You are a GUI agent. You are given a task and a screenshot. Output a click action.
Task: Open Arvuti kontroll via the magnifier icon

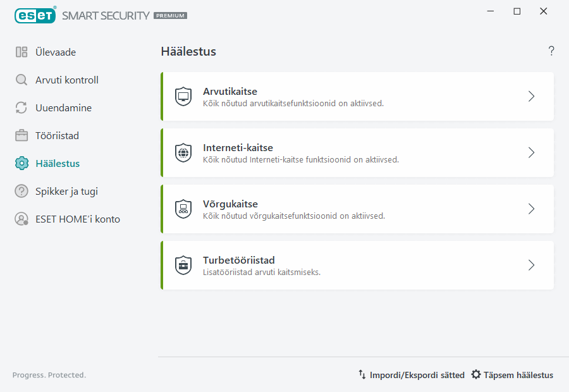click(x=21, y=80)
